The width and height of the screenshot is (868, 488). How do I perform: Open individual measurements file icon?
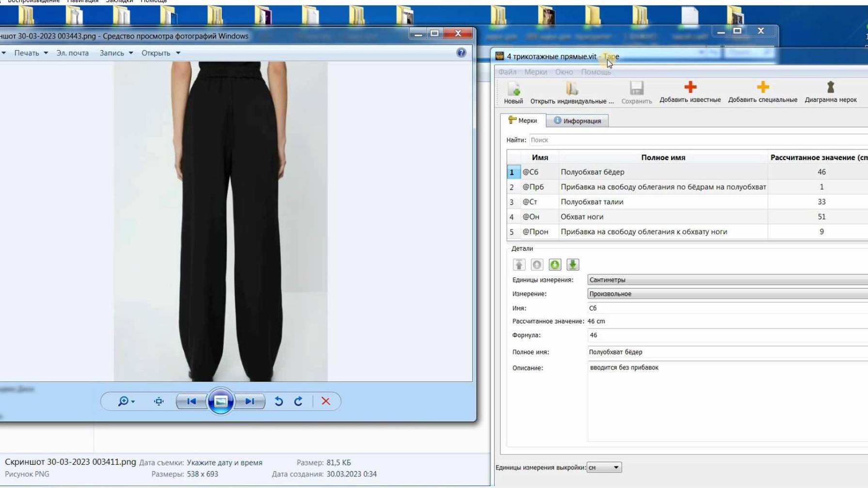click(x=572, y=89)
